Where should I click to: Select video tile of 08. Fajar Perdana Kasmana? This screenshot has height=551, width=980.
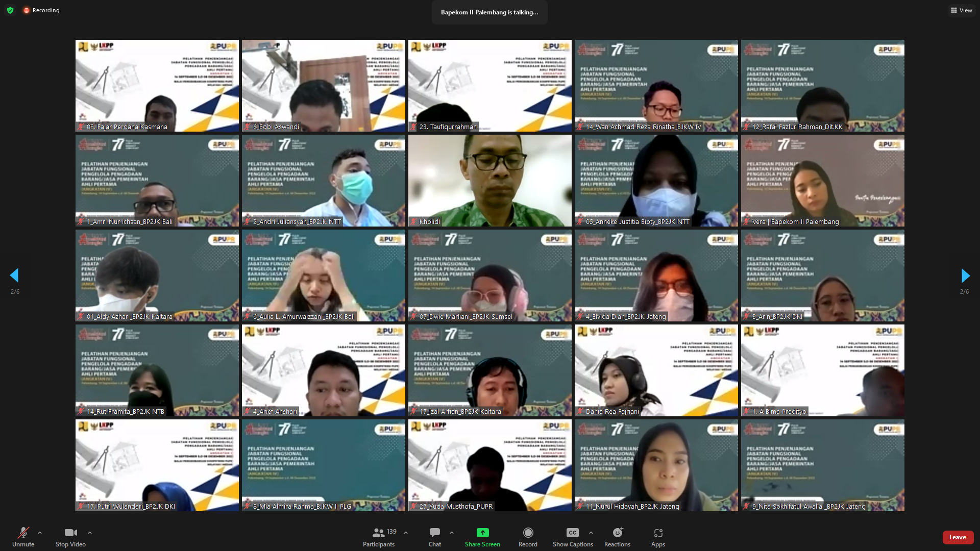[x=157, y=86]
